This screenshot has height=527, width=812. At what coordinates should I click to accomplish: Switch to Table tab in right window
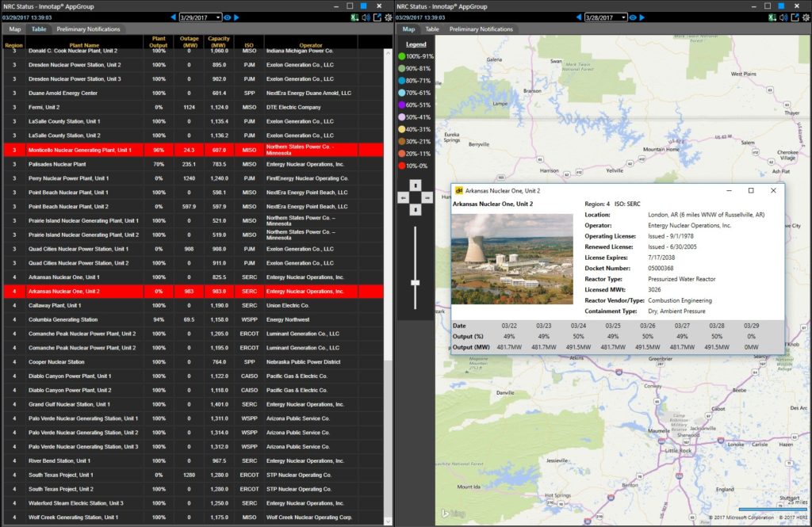pos(432,29)
